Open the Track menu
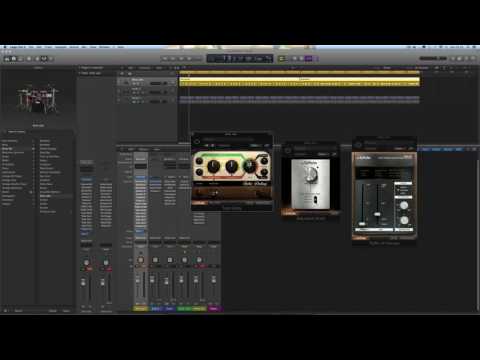The width and height of the screenshot is (480, 360). coord(48,47)
